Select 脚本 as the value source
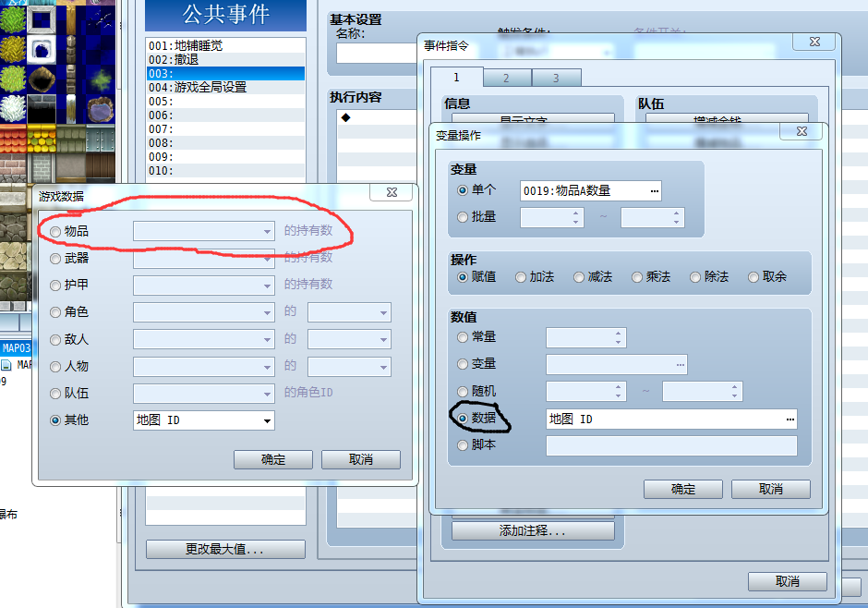Image resolution: width=868 pixels, height=608 pixels. [463, 445]
